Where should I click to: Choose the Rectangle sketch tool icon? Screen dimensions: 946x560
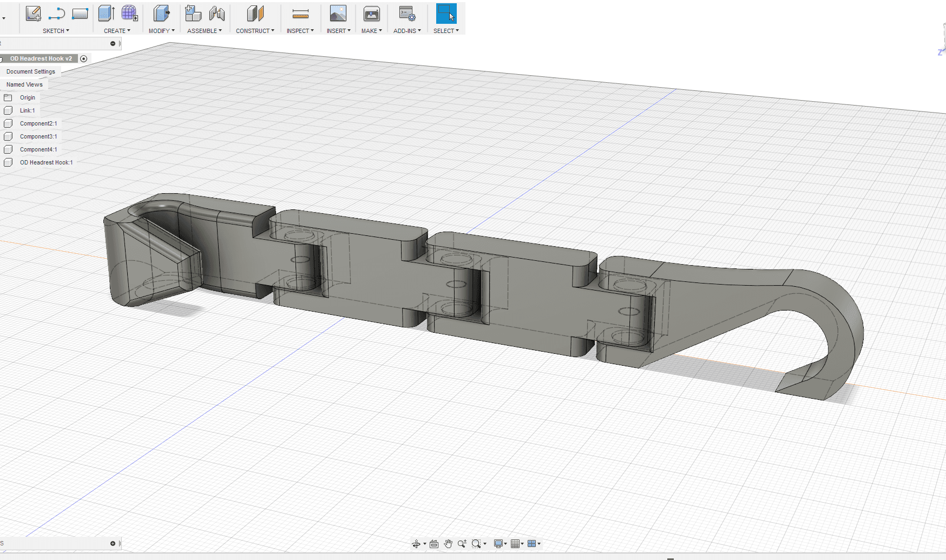(x=80, y=14)
